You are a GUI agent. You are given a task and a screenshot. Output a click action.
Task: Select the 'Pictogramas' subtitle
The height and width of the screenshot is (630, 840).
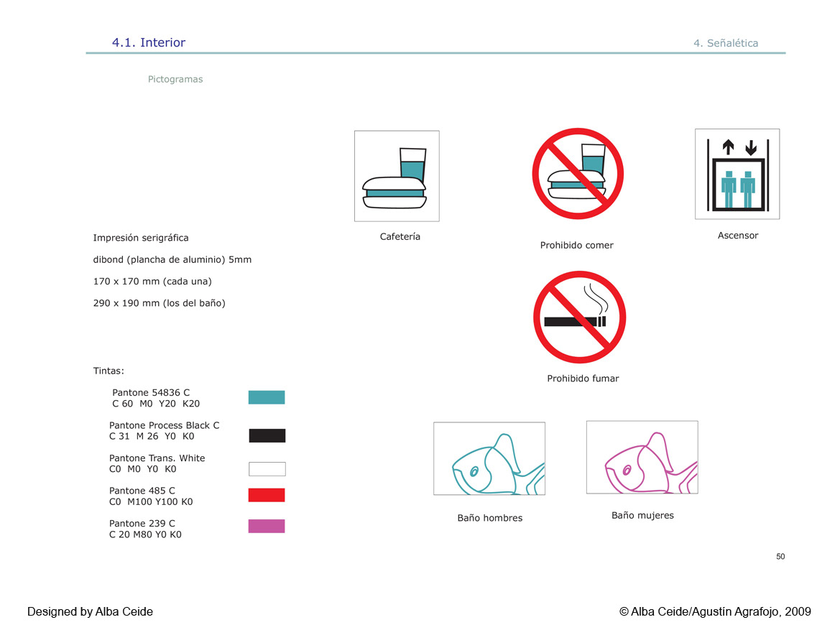[x=175, y=79]
